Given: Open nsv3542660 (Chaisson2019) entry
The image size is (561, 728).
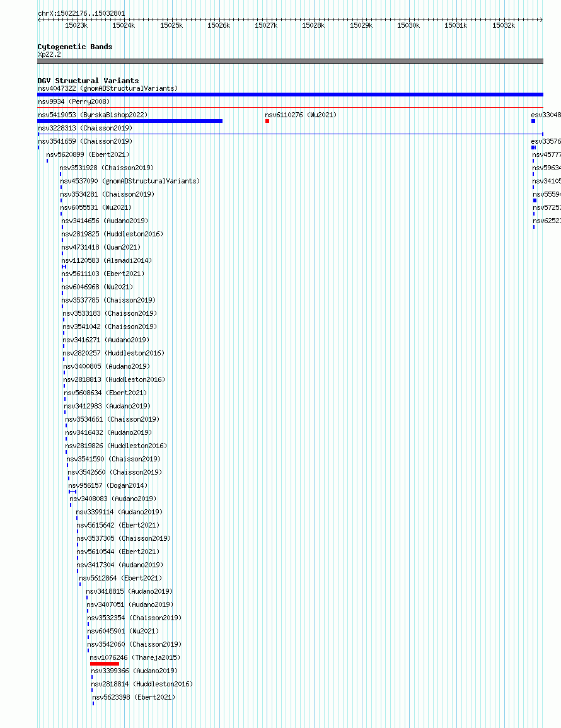Looking at the screenshot, I should (115, 472).
